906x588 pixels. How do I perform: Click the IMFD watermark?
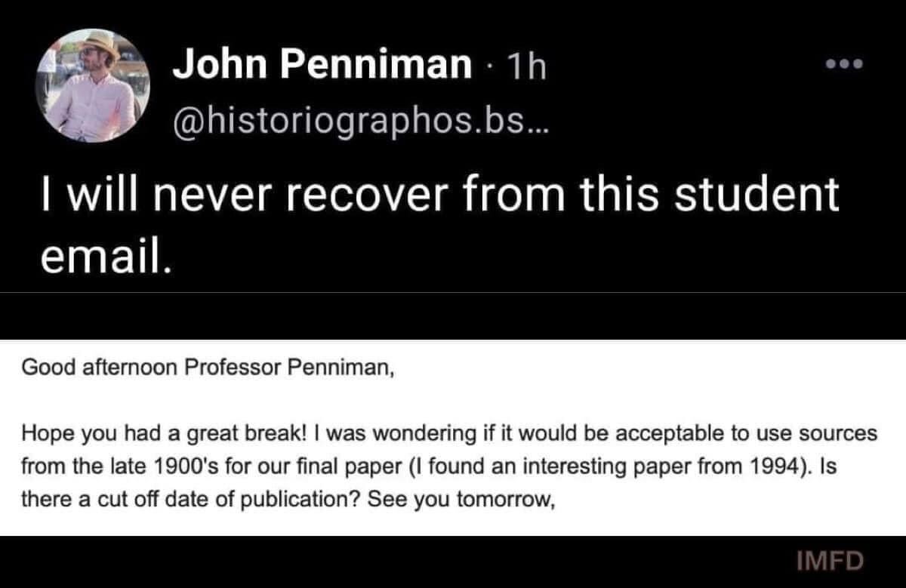pyautogui.click(x=830, y=561)
